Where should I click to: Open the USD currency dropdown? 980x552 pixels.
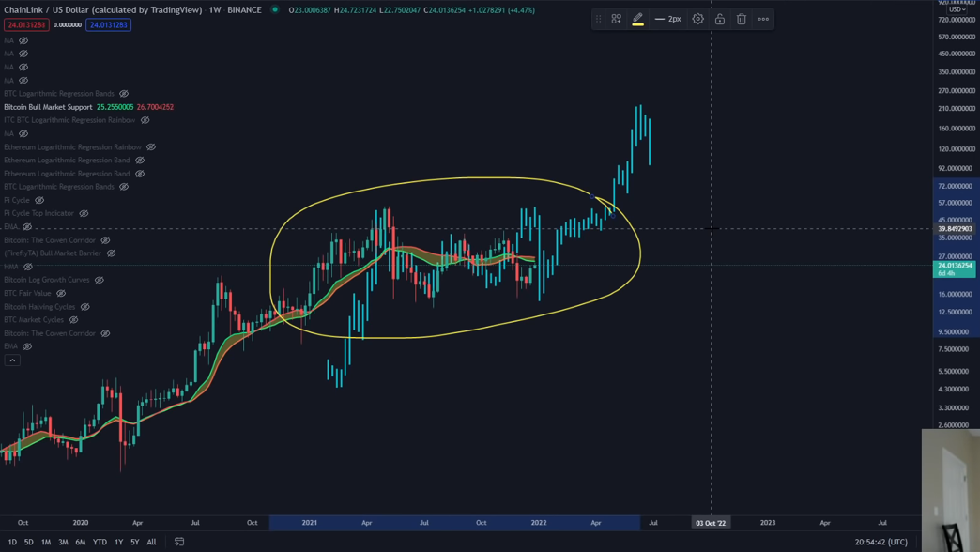point(957,9)
